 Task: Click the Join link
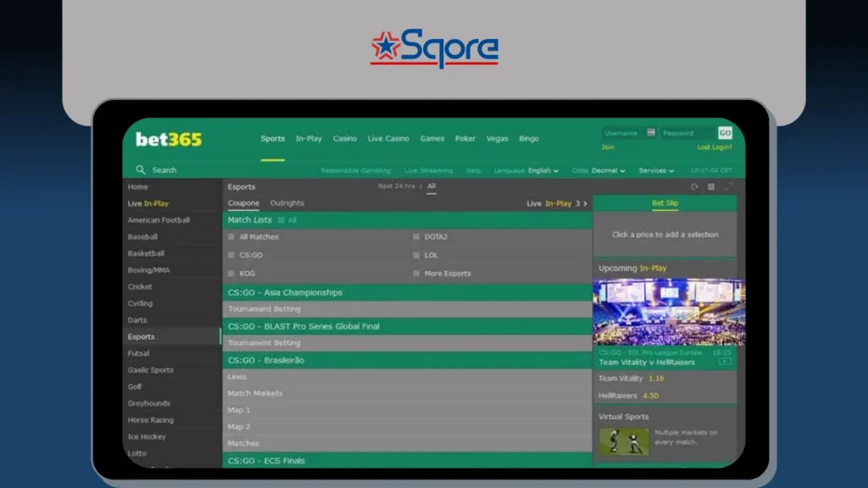pos(608,147)
